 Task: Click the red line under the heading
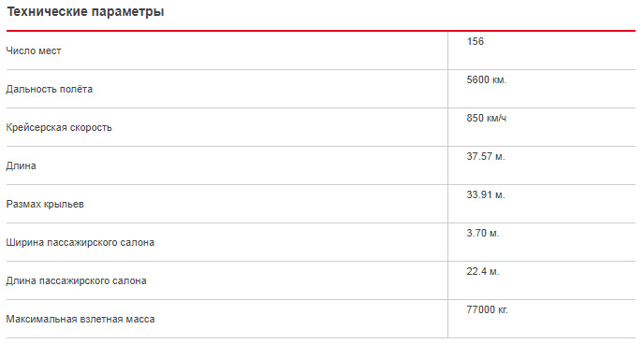pos(321,31)
